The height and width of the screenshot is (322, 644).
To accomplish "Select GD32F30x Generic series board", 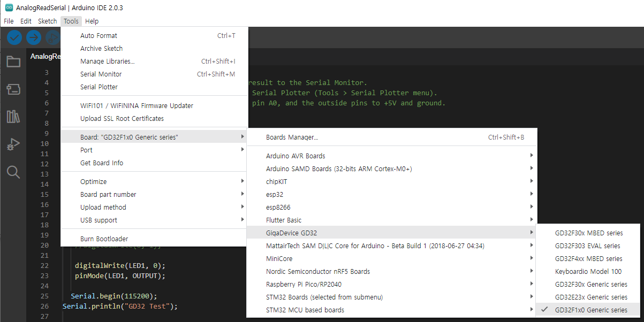I will tap(588, 285).
